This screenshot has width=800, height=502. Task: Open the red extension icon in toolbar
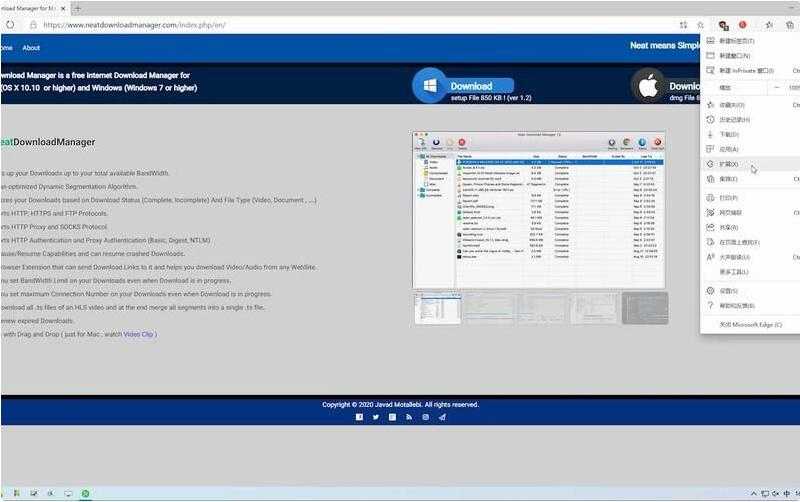(742, 24)
